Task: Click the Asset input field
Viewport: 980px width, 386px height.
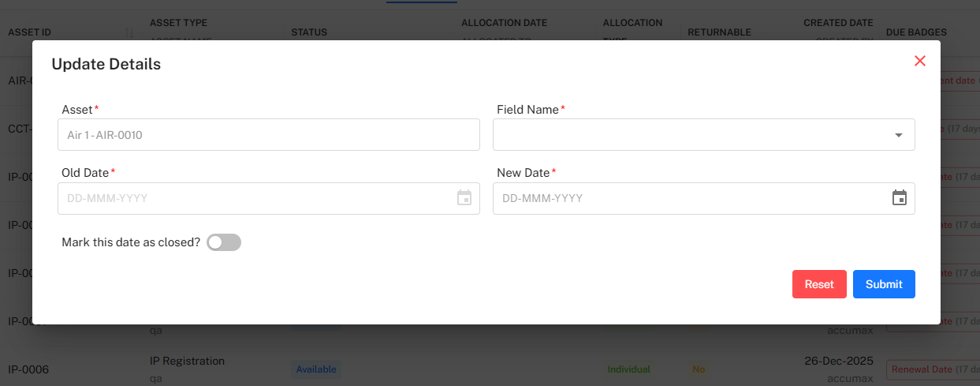Action: 268,135
